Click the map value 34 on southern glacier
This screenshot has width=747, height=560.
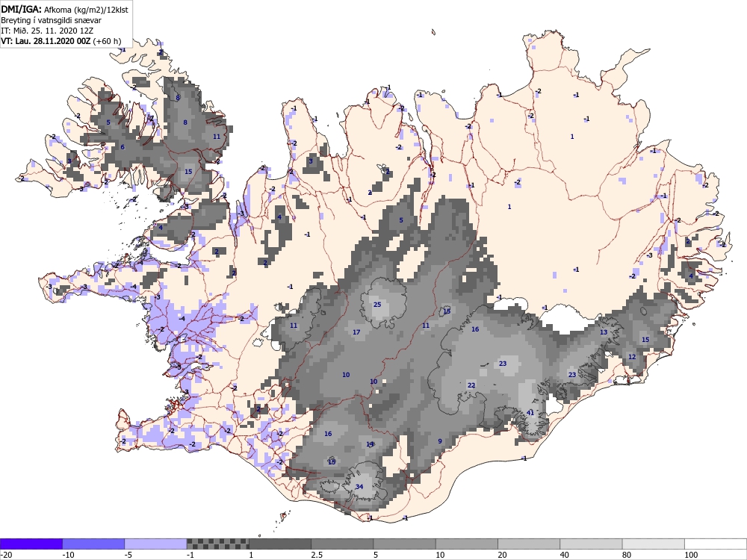359,486
